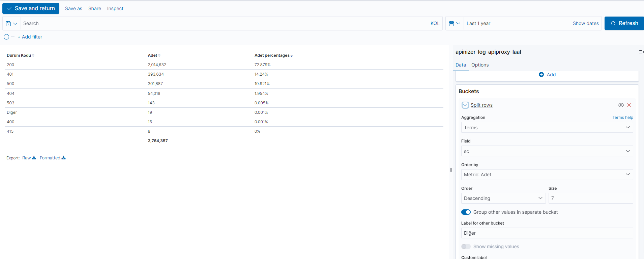This screenshot has width=644, height=259.
Task: Open the Field sc dropdown
Action: (x=547, y=151)
